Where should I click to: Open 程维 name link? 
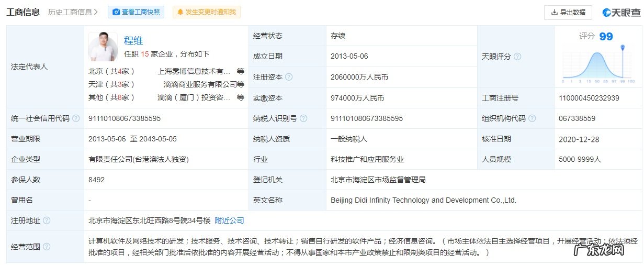(133, 41)
